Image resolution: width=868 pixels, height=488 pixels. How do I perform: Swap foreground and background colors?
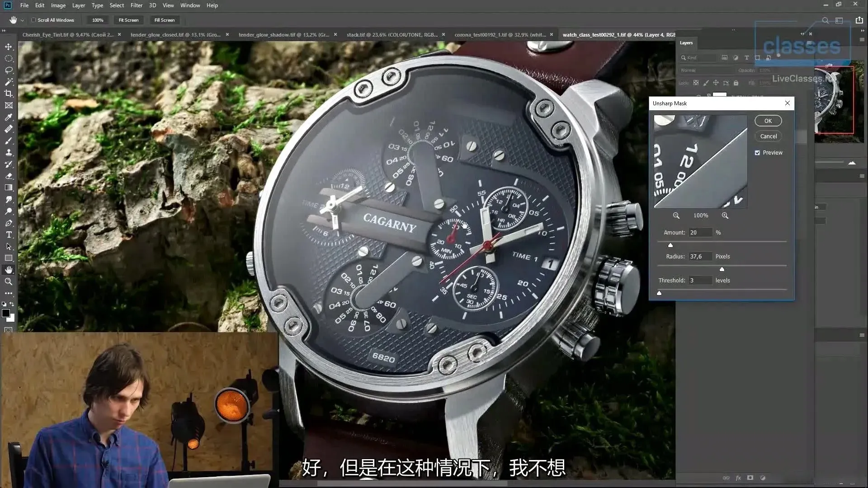pos(12,304)
